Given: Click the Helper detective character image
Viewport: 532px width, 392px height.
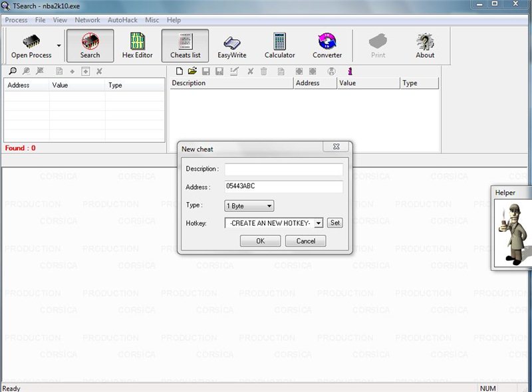Looking at the screenshot, I should 513,234.
